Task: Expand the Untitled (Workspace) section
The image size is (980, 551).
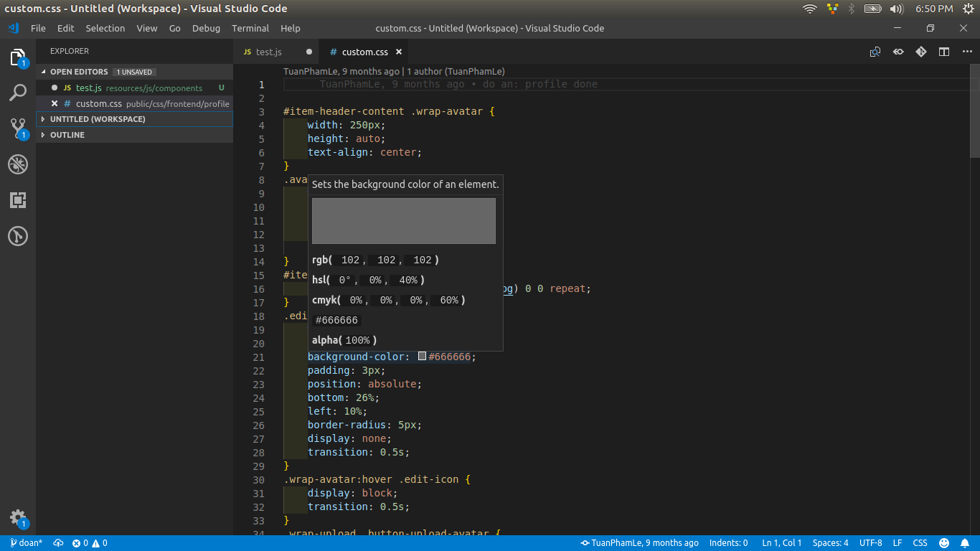Action: point(98,119)
